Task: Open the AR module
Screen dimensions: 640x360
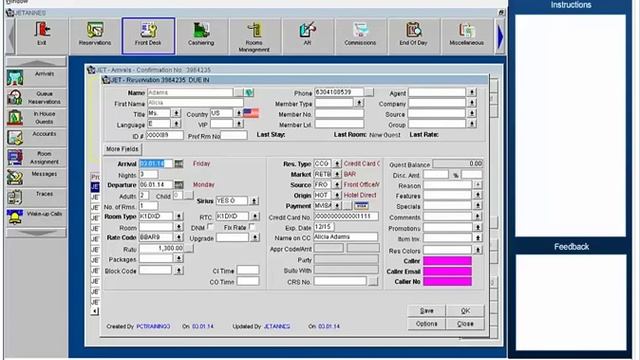Action: pyautogui.click(x=307, y=36)
